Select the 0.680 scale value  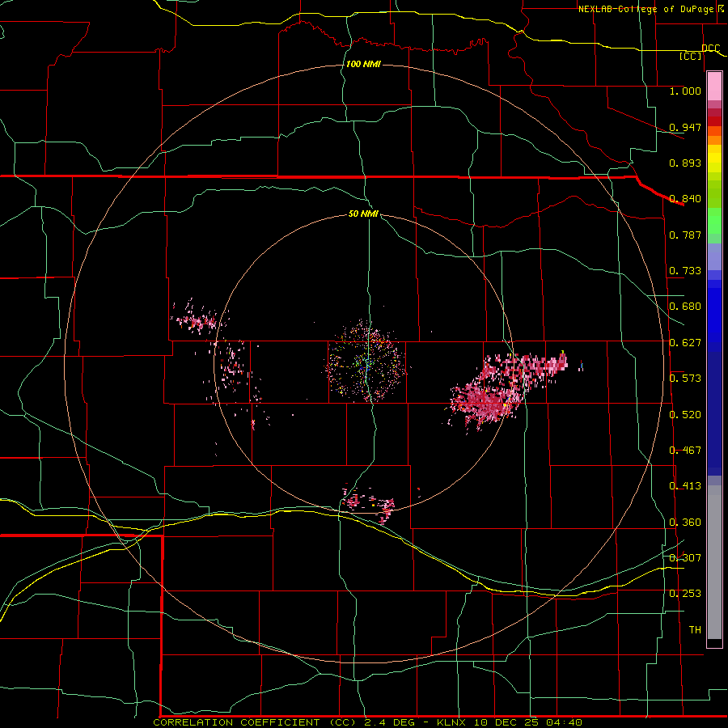[685, 307]
